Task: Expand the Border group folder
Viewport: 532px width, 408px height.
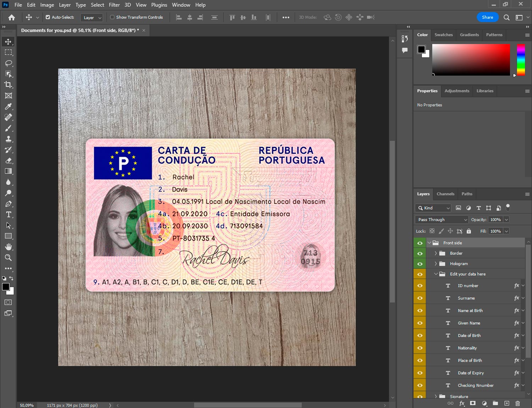Action: (x=436, y=253)
